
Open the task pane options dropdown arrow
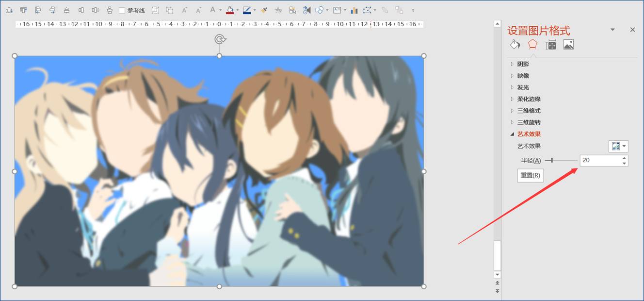click(612, 30)
